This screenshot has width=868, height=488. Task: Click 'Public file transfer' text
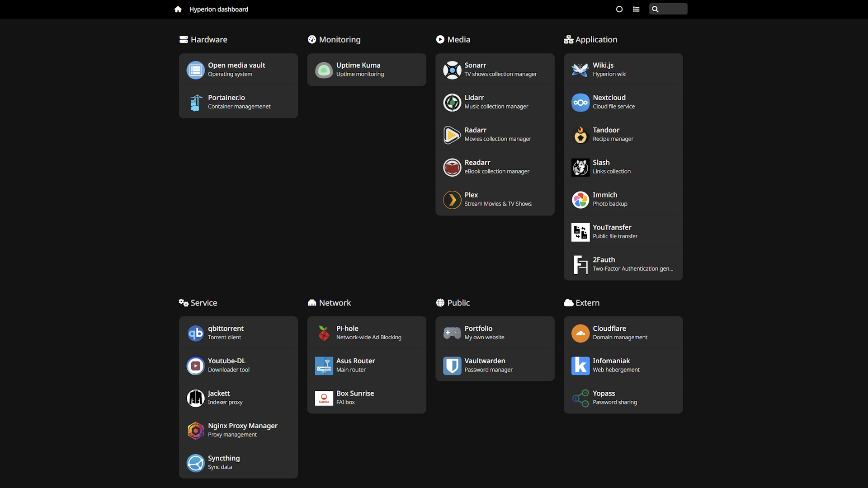coord(615,236)
